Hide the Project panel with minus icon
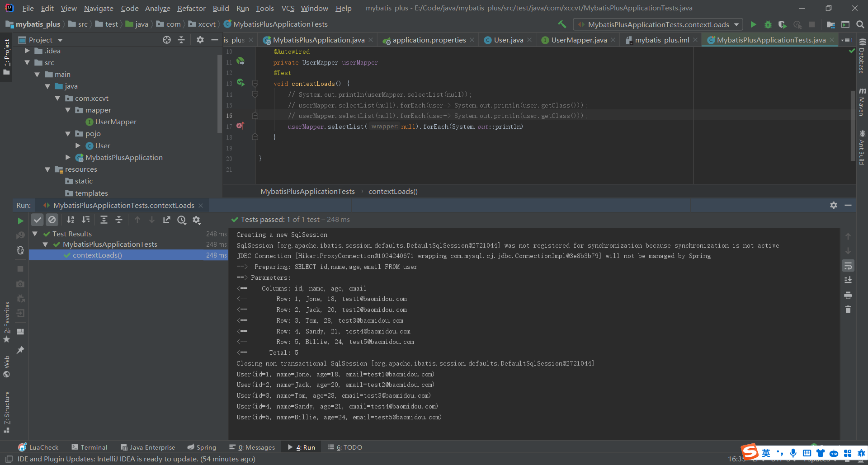This screenshot has height=465, width=868. [x=215, y=40]
